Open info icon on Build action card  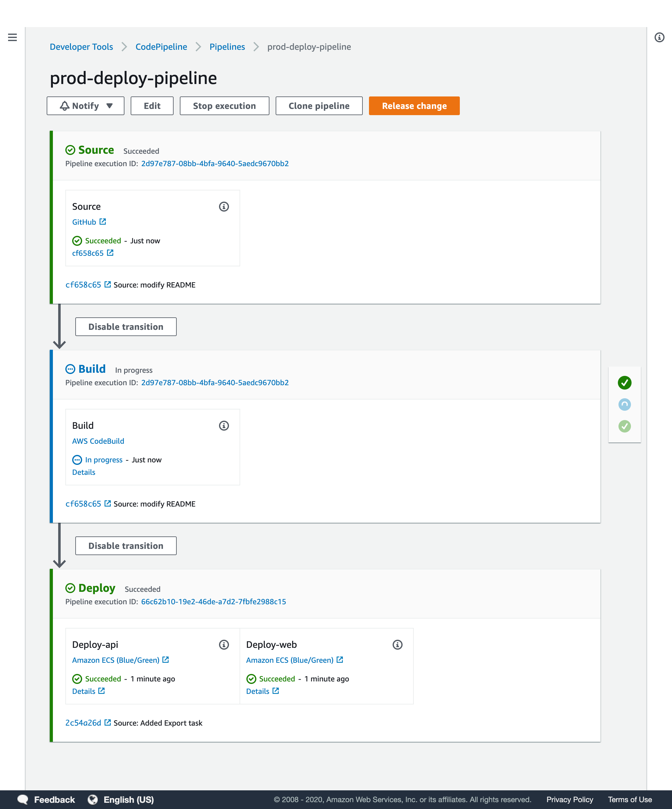point(224,426)
